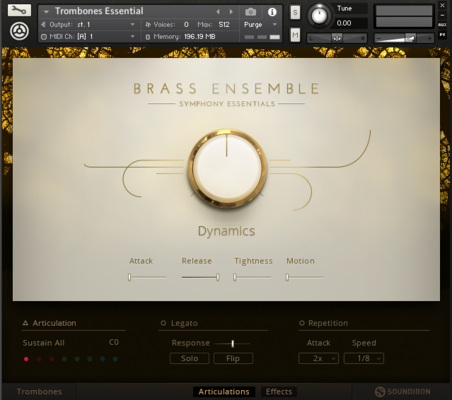Toggle Legato Flip mode
The image size is (452, 400).
(x=233, y=358)
